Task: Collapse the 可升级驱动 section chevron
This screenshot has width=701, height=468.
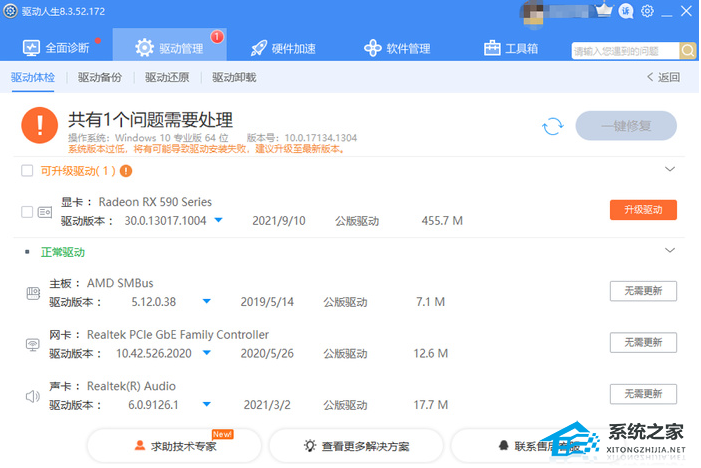Action: [x=670, y=170]
